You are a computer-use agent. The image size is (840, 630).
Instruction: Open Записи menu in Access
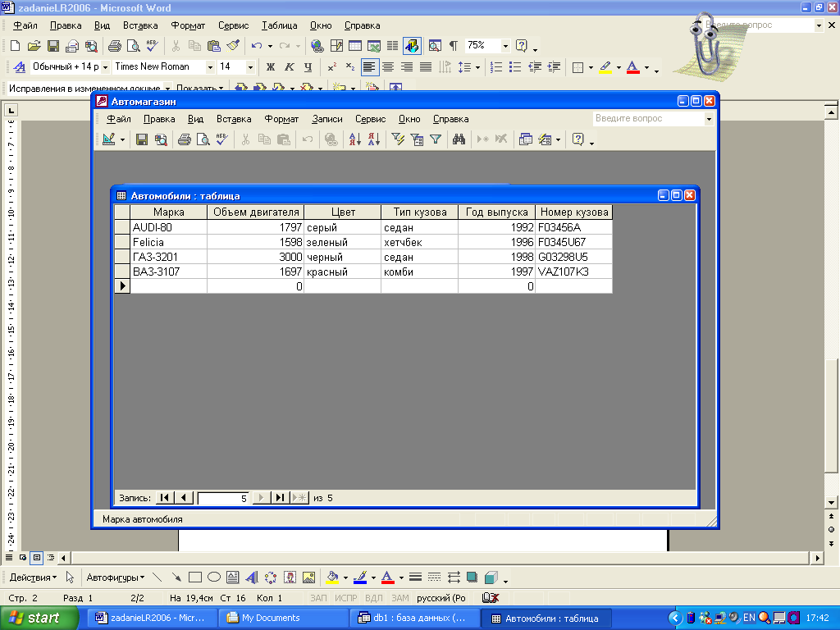pyautogui.click(x=326, y=119)
